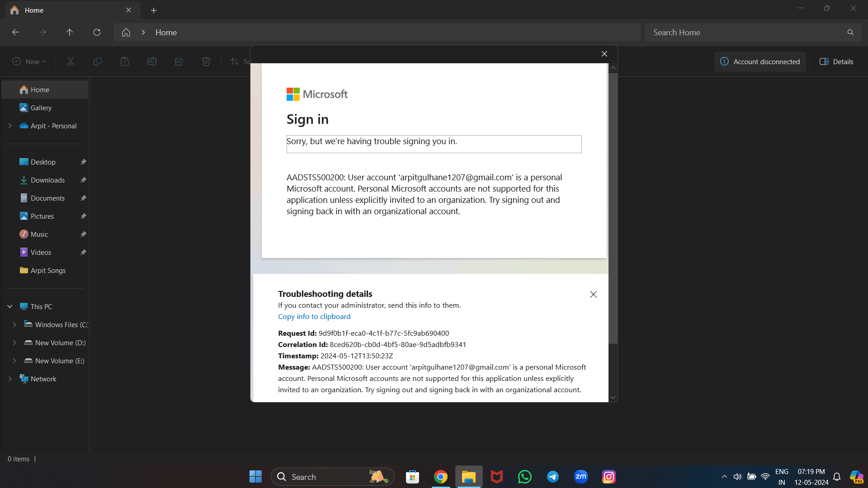
Task: Click the Delete icon in toolbar
Action: (x=206, y=61)
